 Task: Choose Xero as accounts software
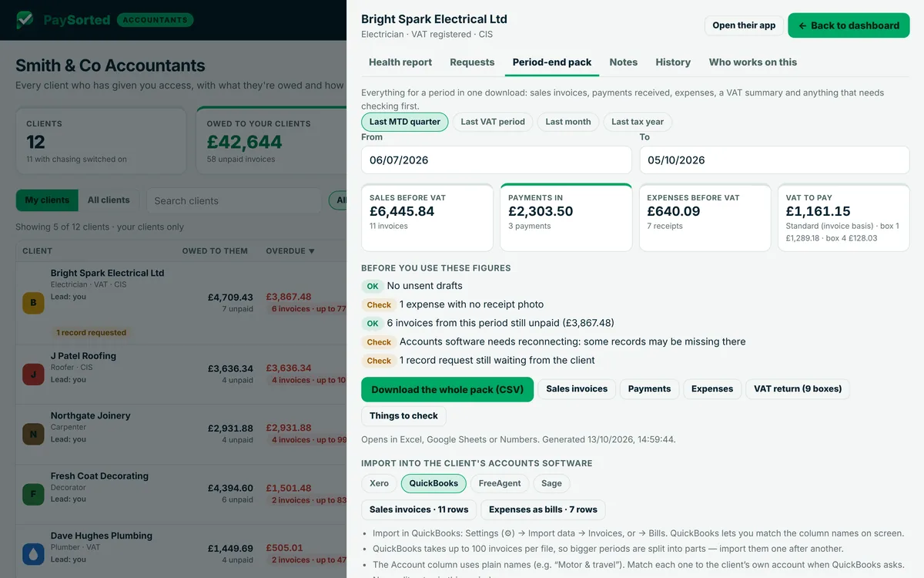[379, 484]
